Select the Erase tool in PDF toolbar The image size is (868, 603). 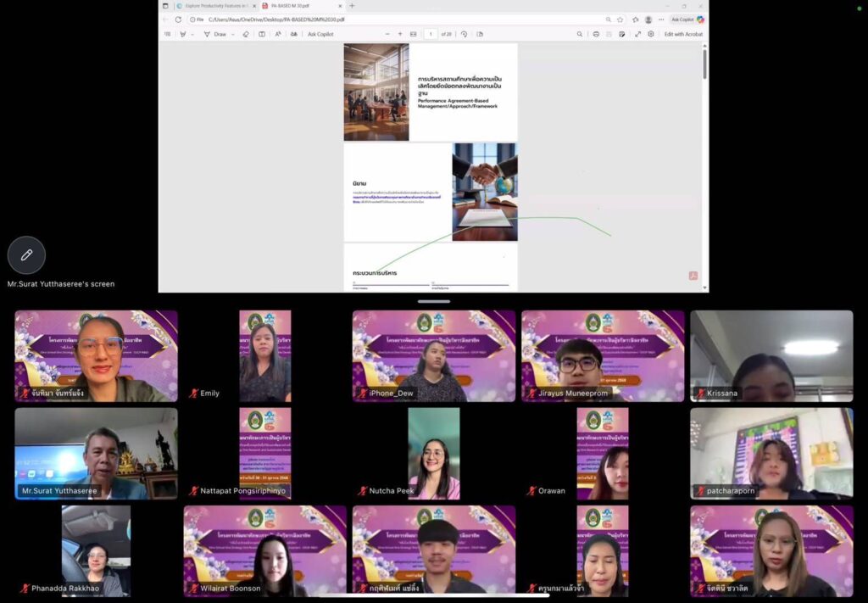246,35
